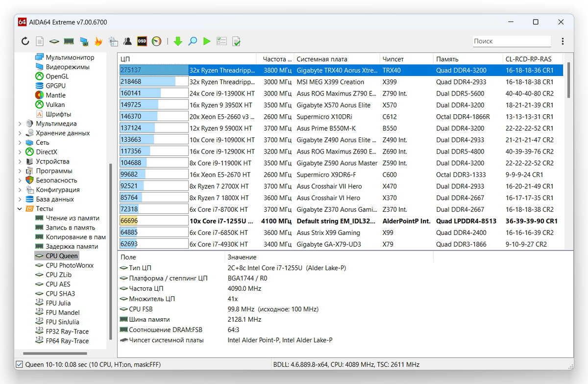
Task: Toggle the status bar Queen checkbox
Action: 20,364
